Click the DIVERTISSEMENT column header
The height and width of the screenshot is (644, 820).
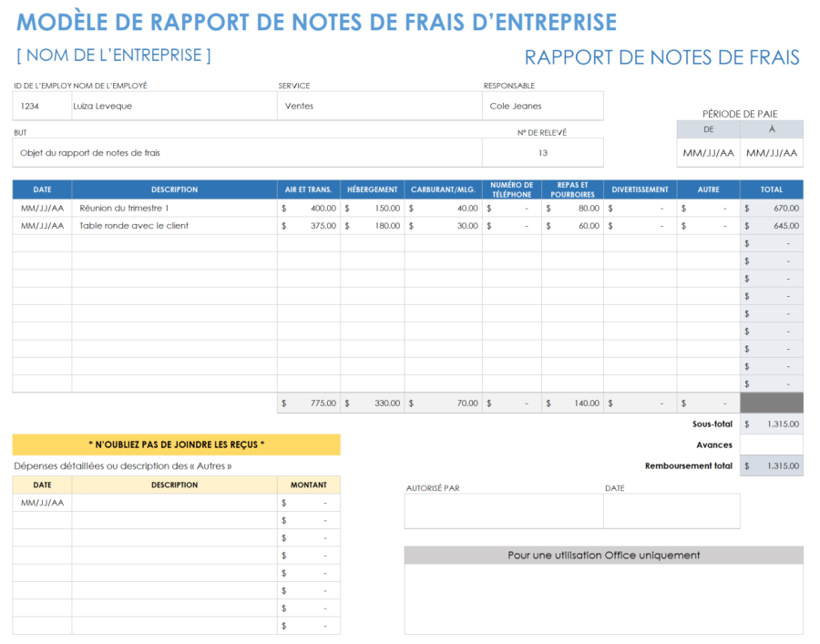tap(640, 189)
